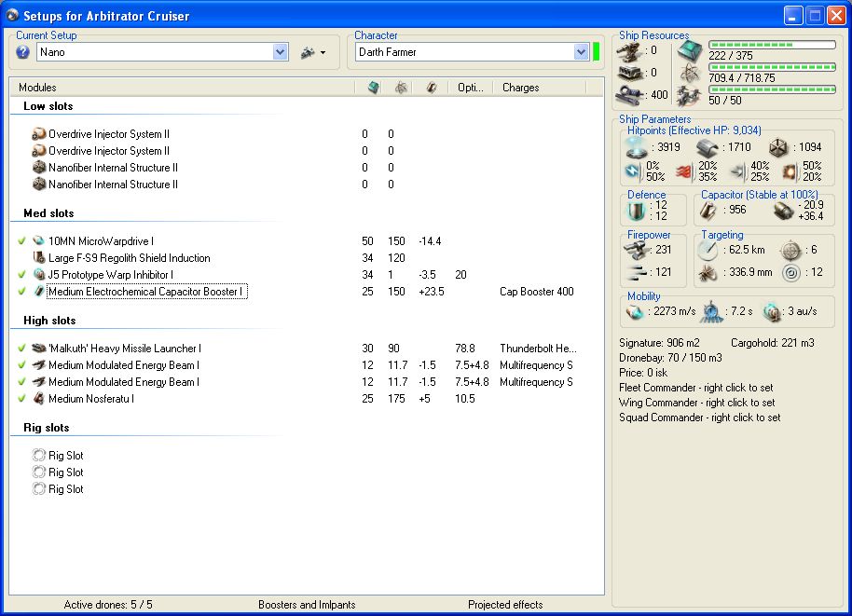Screen dimensions: 852x616
Task: Deactivate the J5 Prototype Warp Inhibitor checkmark
Action: [x=22, y=275]
